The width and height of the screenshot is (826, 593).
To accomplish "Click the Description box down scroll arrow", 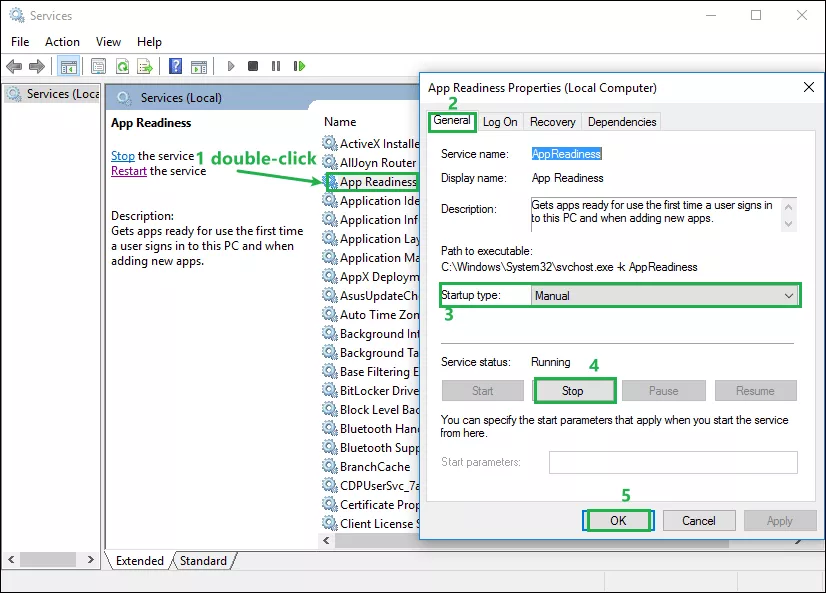I will coord(788,224).
